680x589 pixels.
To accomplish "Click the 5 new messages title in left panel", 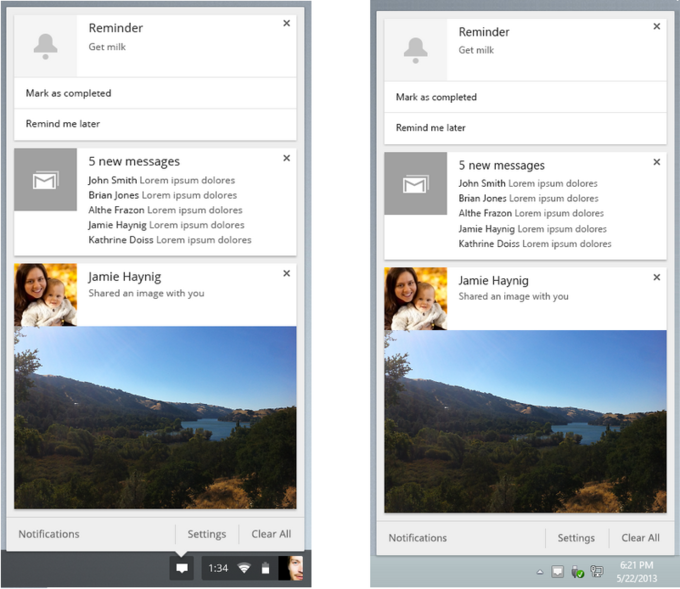I will point(134,161).
